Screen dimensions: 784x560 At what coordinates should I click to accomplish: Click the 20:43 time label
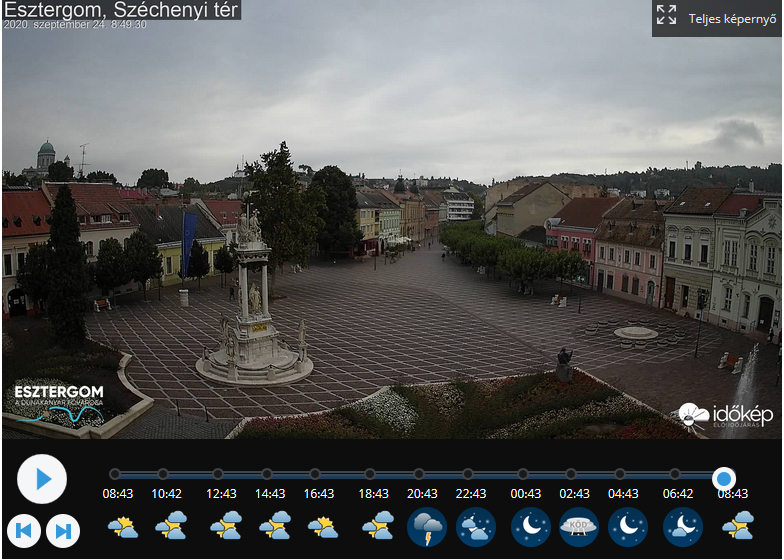pyautogui.click(x=422, y=494)
